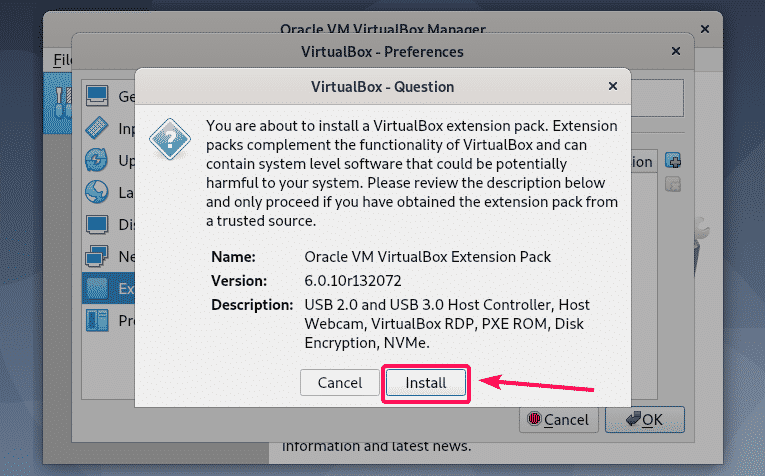Screen dimensions: 765x476
Task: Select the Display monitor icon
Action: pos(97,224)
